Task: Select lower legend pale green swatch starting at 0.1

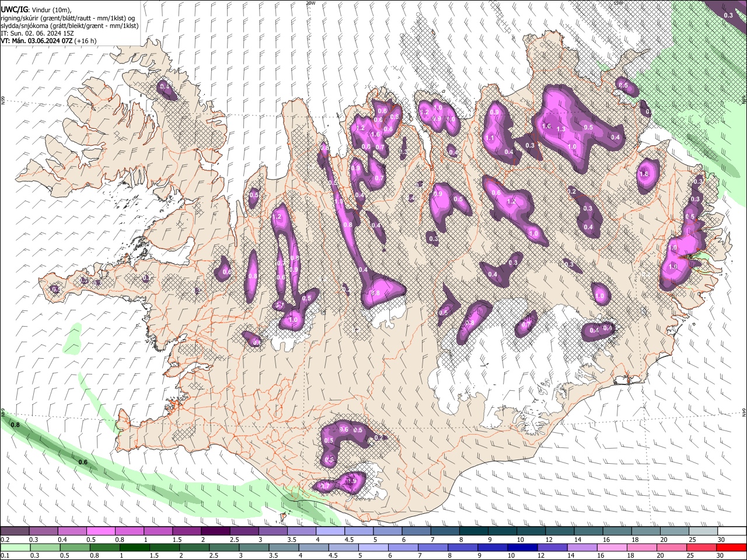Action: 15,547
